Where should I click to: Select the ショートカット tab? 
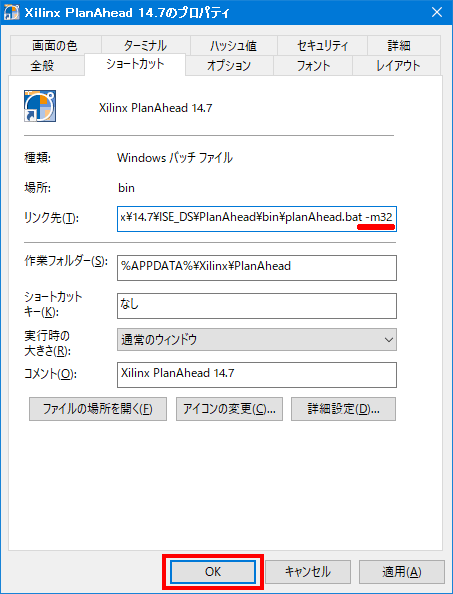coord(135,64)
